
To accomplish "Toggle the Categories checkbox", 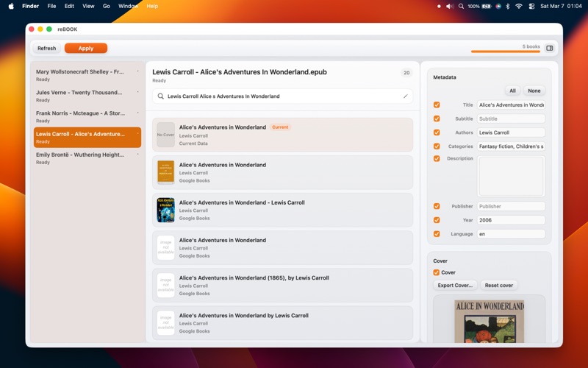I will (437, 146).
